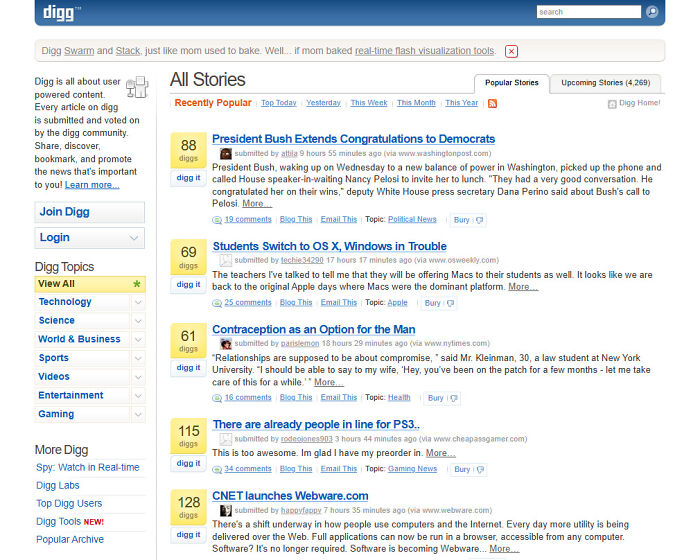Expand the Technology topic arrow
The width and height of the screenshot is (700, 560).
click(137, 302)
